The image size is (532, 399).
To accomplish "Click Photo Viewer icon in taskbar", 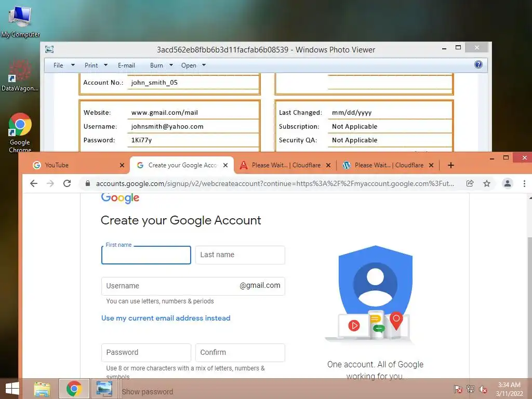I will (104, 389).
